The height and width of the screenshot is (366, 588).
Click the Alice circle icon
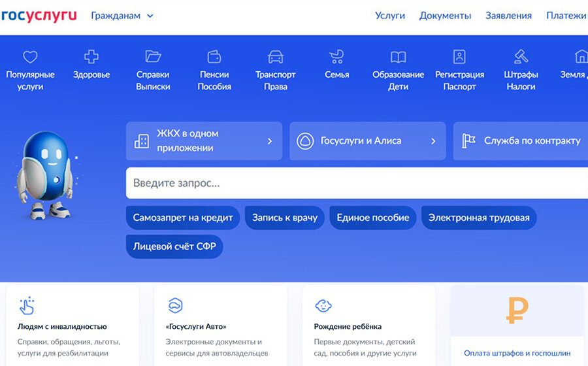[x=305, y=141]
